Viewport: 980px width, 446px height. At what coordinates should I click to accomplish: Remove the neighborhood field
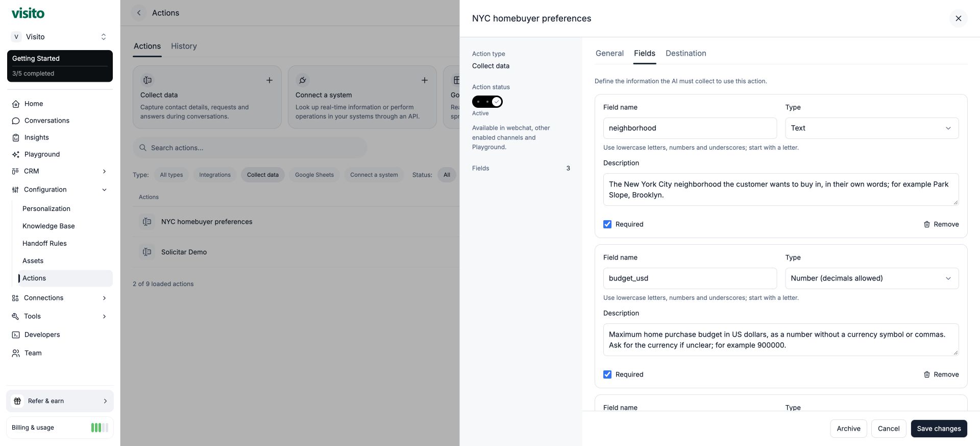[941, 224]
